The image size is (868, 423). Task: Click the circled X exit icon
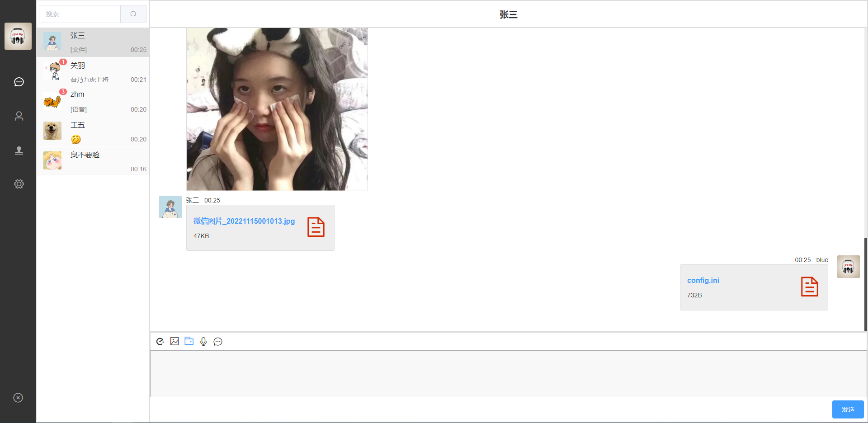pos(18,398)
